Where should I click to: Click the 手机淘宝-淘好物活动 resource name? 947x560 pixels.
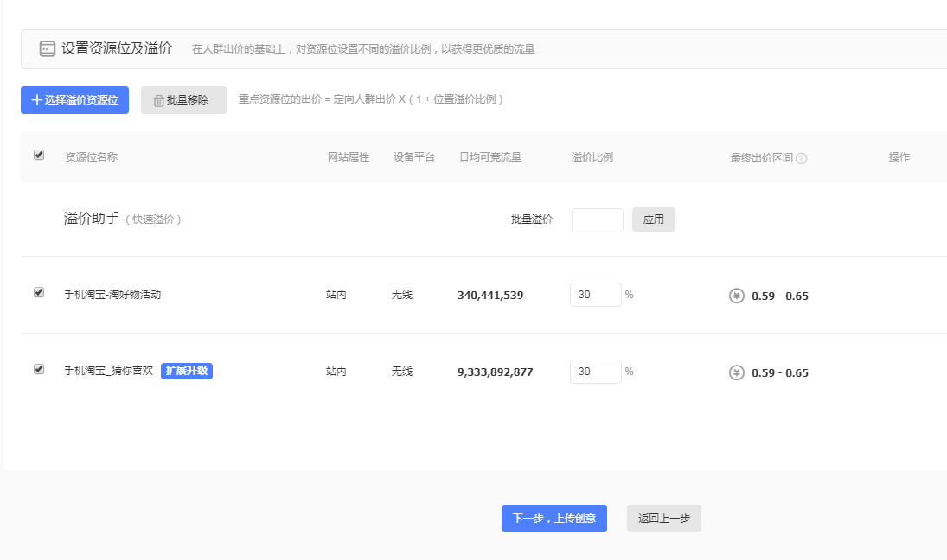112,295
